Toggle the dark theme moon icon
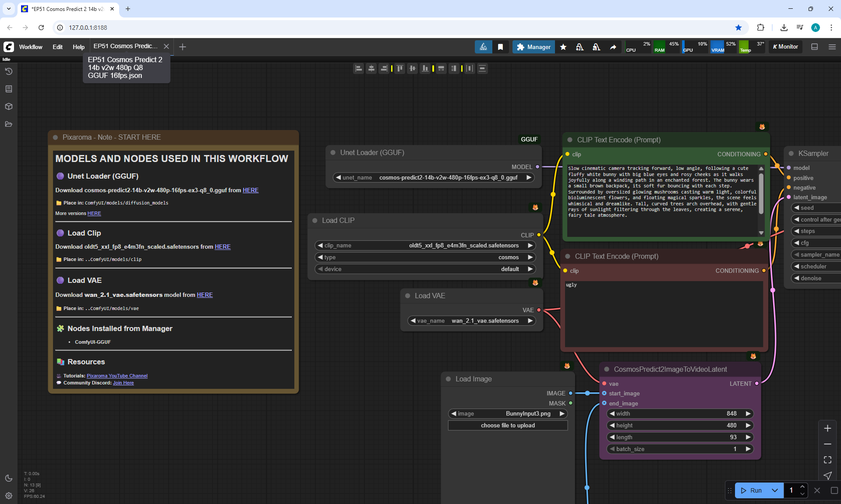 (9, 478)
